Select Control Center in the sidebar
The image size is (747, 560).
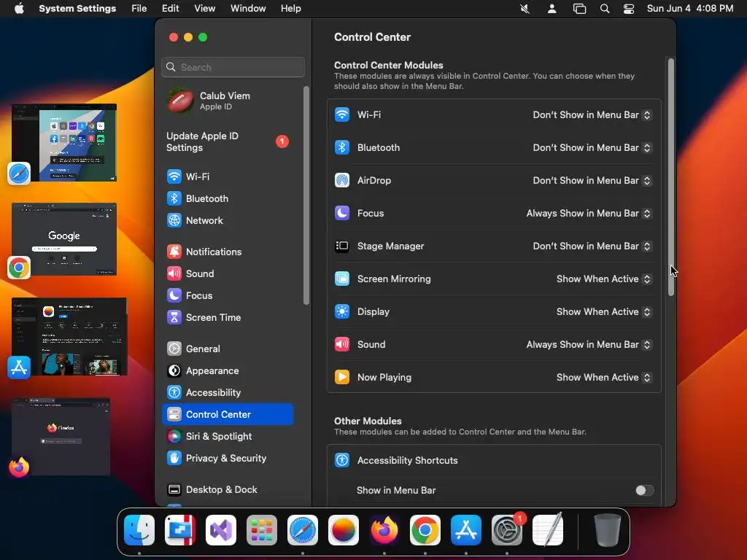[x=228, y=414]
